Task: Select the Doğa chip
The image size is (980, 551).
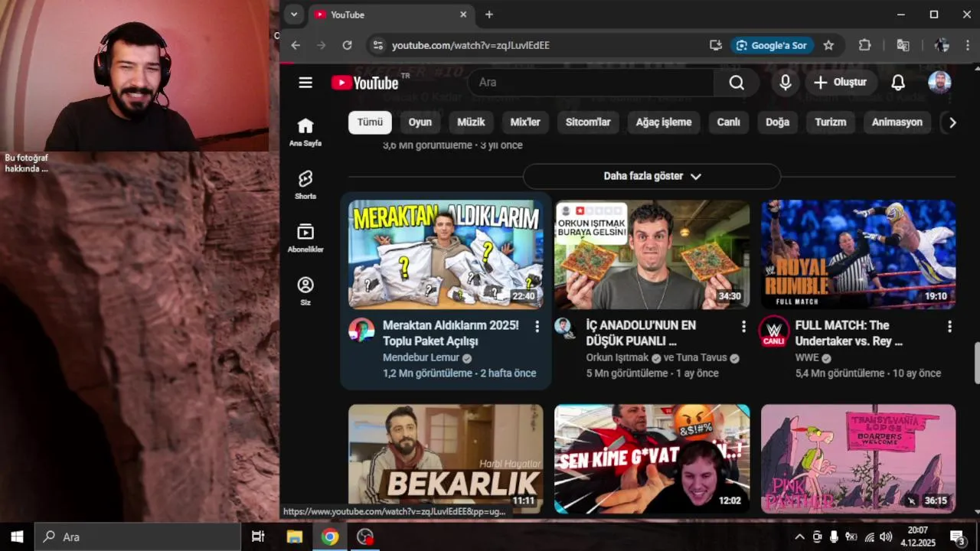Action: (777, 122)
